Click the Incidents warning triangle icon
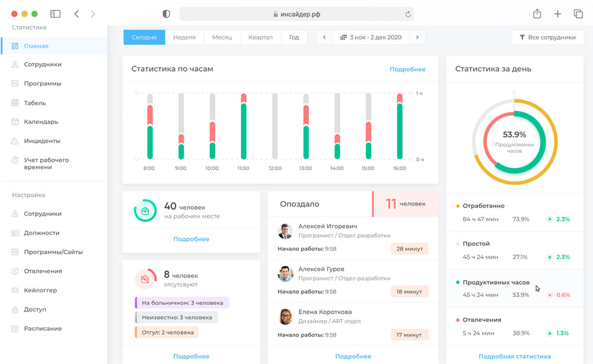 (15, 141)
